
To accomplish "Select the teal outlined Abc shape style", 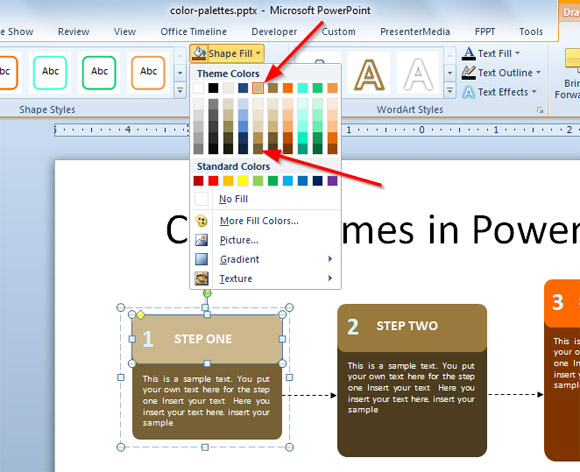I will (x=50, y=73).
